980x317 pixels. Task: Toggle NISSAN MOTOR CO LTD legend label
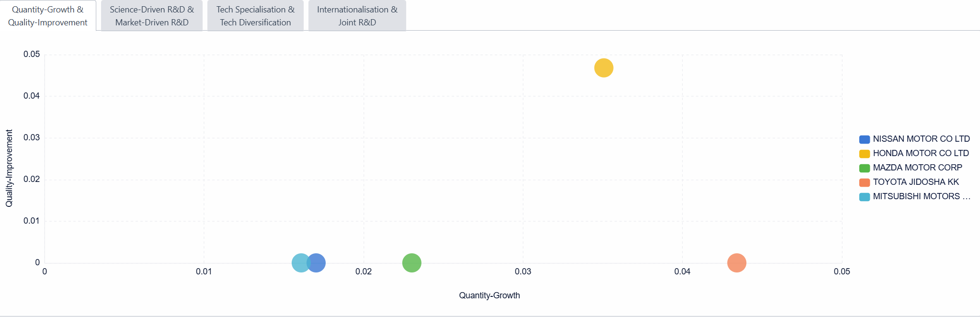pyautogui.click(x=921, y=139)
